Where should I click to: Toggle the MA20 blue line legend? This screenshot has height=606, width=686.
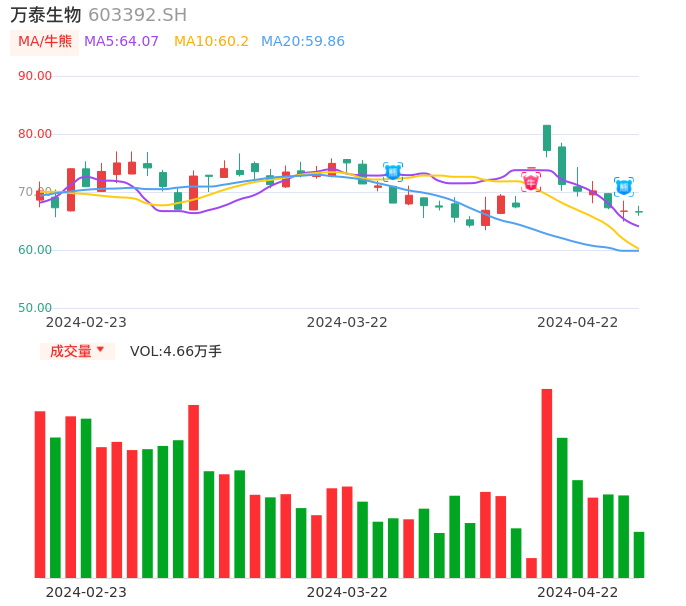302,42
